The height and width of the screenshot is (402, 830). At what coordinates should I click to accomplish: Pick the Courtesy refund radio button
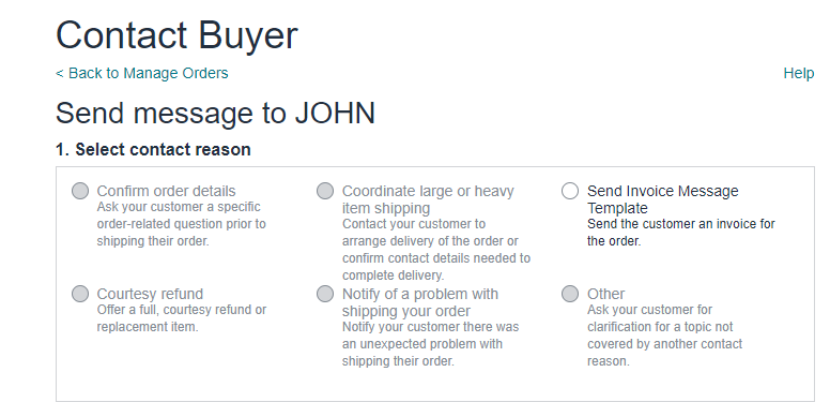(80, 293)
